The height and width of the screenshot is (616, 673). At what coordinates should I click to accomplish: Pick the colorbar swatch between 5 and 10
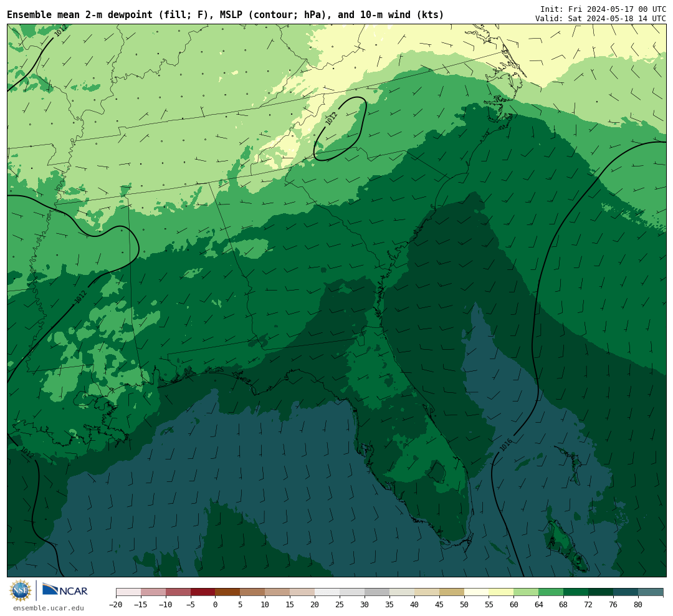pyautogui.click(x=253, y=592)
